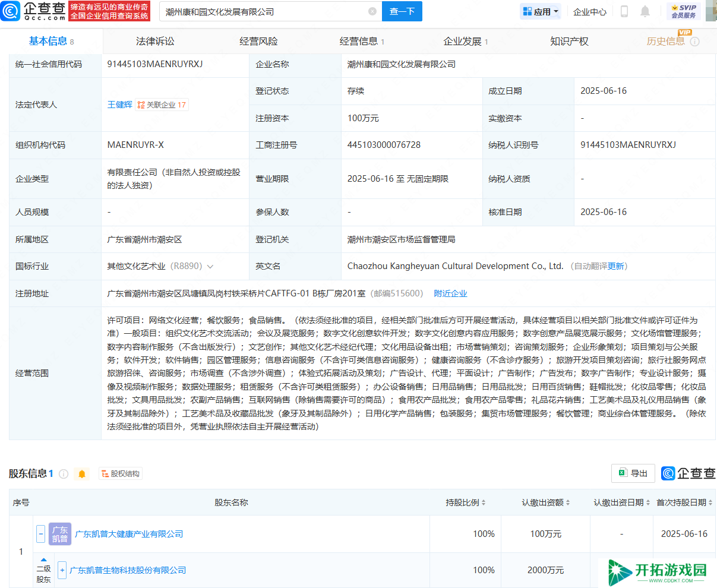Select 所属地区 广东省潮州市潮安区 value
This screenshot has width=717, height=588.
click(144, 239)
